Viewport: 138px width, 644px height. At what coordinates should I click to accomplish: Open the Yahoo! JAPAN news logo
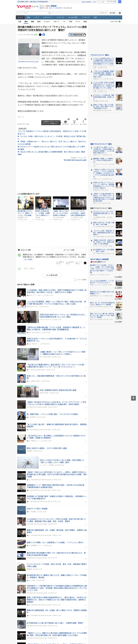point(27,7)
